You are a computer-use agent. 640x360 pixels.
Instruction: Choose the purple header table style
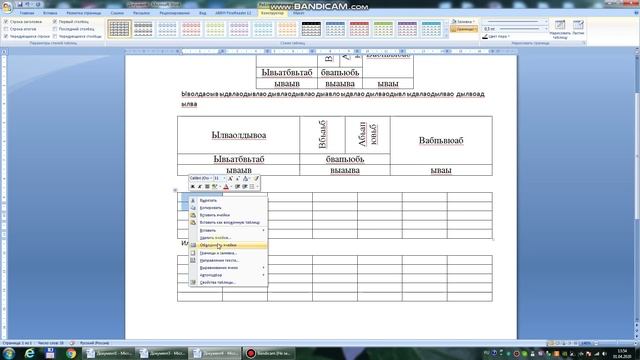(407, 29)
